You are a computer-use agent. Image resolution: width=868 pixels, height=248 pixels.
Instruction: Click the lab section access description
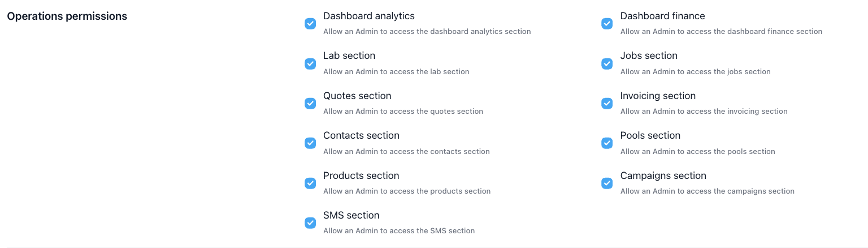396,71
